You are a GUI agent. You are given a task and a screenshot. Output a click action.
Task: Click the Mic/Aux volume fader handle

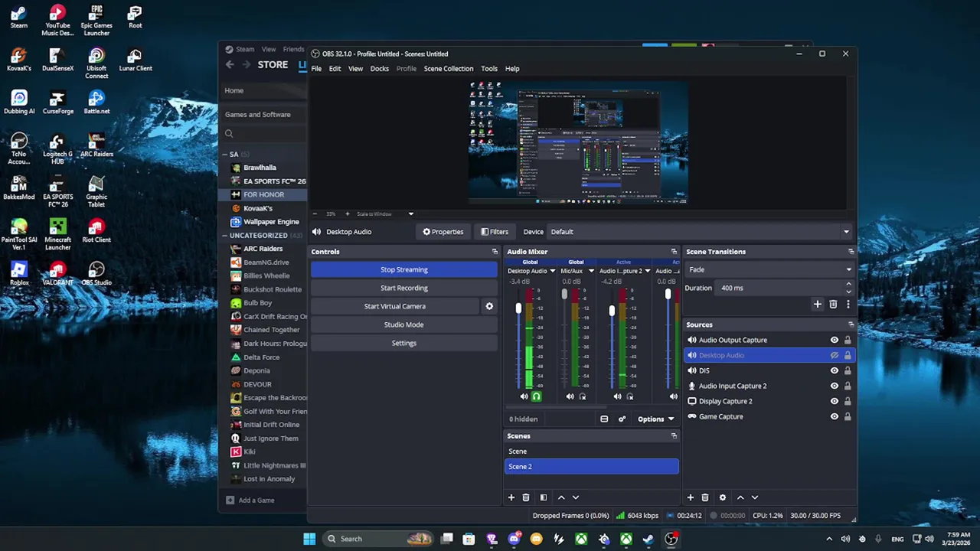click(x=565, y=295)
